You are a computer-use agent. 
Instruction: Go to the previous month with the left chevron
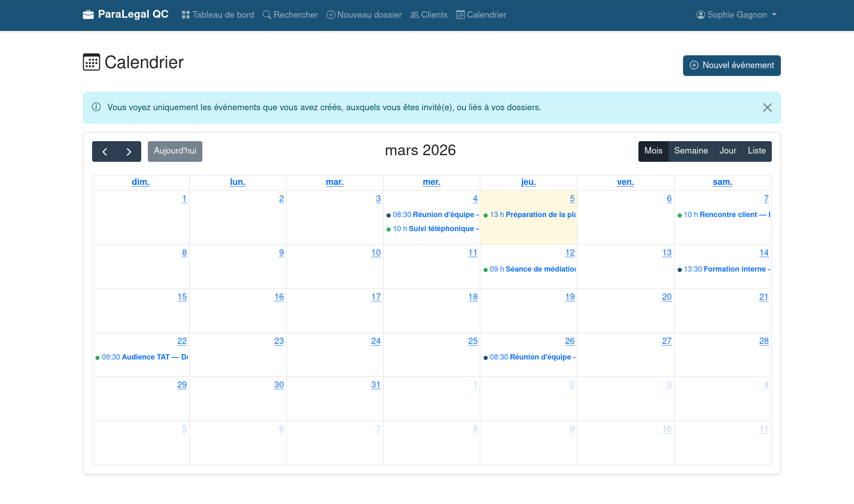[x=105, y=151]
